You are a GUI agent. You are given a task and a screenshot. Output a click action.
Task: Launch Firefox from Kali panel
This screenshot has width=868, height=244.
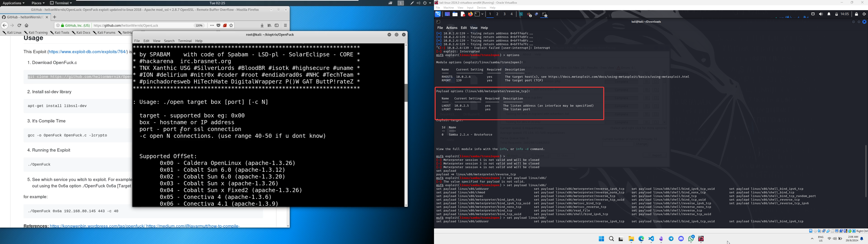(x=470, y=14)
